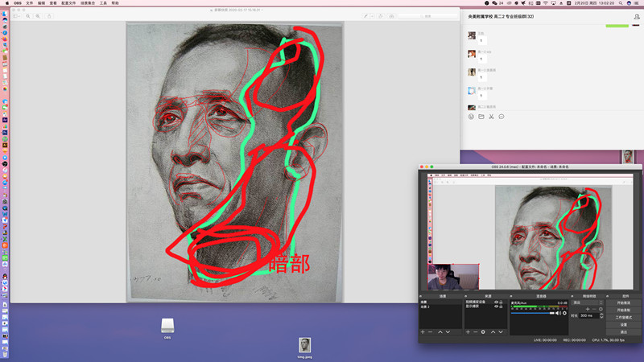Image resolution: width=644 pixels, height=362 pixels.
Task: Open the 文件 menu in the menu bar
Action: click(x=30, y=3)
